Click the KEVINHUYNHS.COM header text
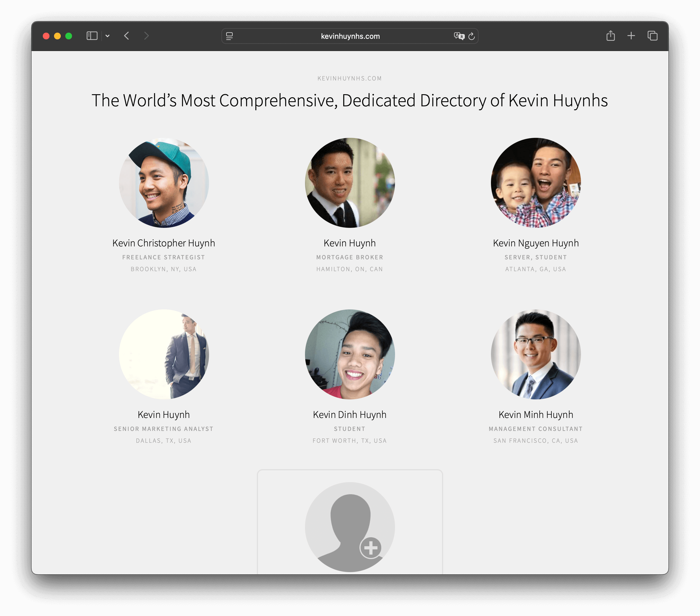The width and height of the screenshot is (700, 616). pyautogui.click(x=350, y=78)
